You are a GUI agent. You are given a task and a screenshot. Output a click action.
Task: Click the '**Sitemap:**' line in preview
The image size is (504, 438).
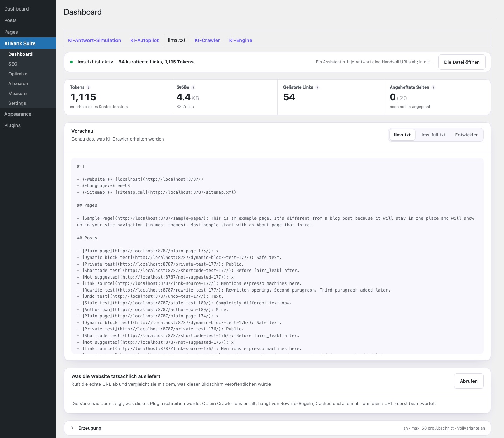156,192
